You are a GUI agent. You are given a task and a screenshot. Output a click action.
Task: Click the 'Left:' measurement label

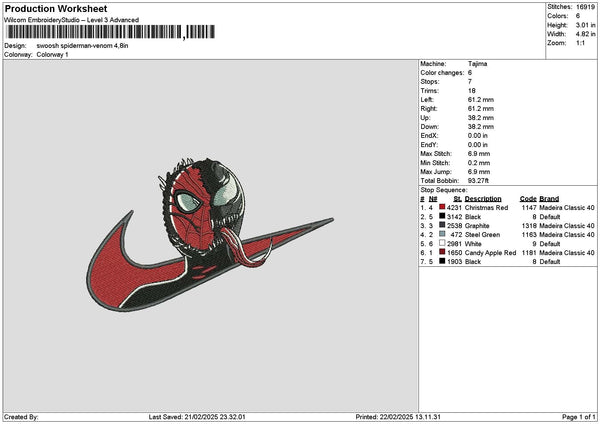(427, 99)
